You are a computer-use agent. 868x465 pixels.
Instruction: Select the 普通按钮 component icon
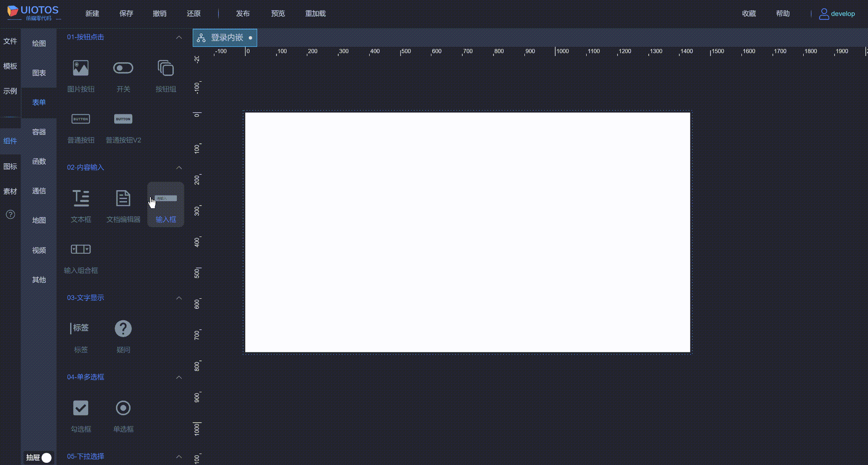pos(81,119)
